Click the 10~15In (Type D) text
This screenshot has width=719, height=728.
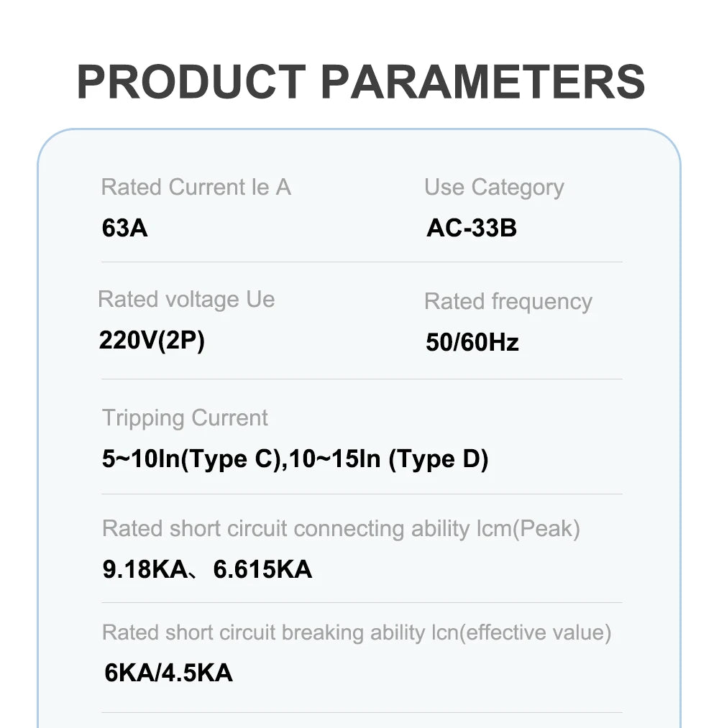(388, 459)
